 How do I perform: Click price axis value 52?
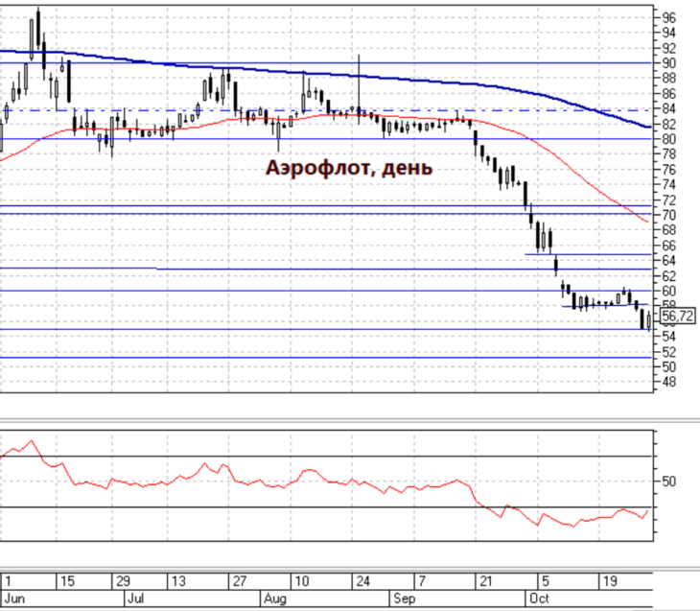668,352
